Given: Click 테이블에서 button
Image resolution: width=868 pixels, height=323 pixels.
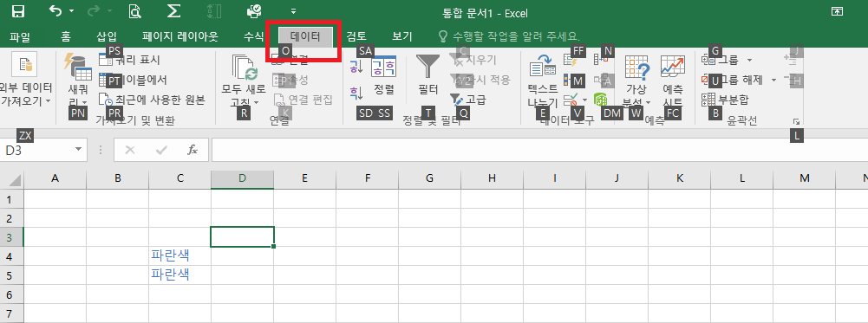Looking at the screenshot, I should [x=134, y=81].
